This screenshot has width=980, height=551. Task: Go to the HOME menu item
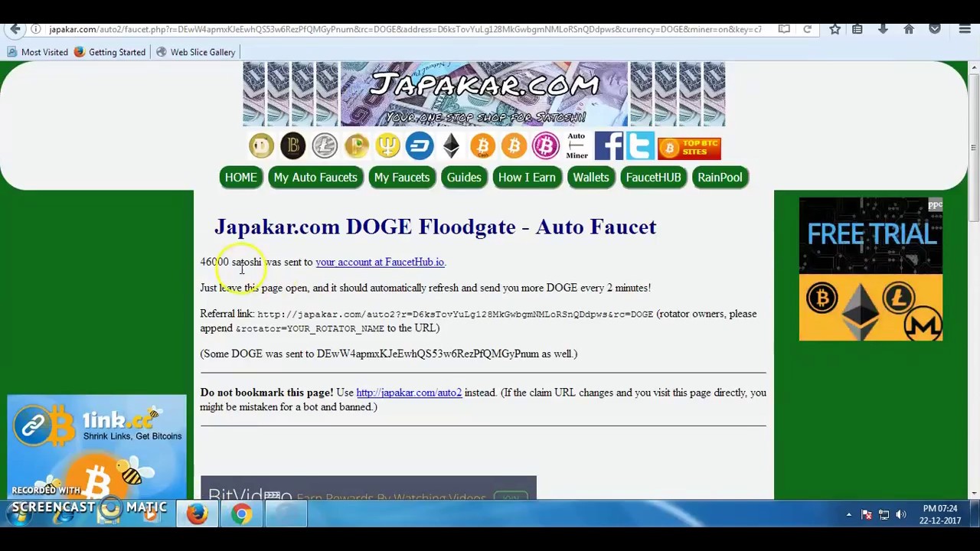tap(240, 178)
